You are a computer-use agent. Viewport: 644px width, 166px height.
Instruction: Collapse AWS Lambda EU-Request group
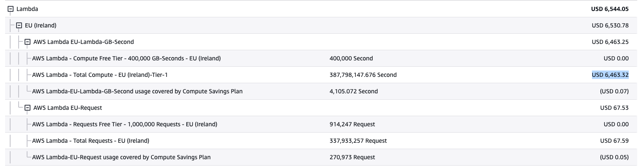(x=28, y=108)
